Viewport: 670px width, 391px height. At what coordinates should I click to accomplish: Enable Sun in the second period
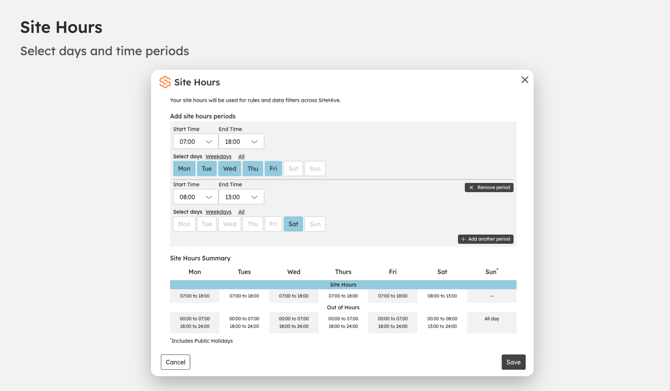click(315, 224)
